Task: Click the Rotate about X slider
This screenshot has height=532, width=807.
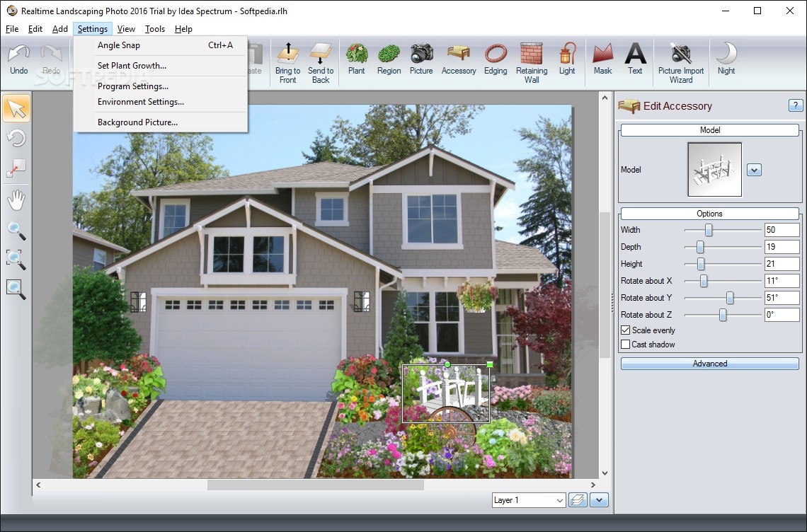Action: click(704, 281)
